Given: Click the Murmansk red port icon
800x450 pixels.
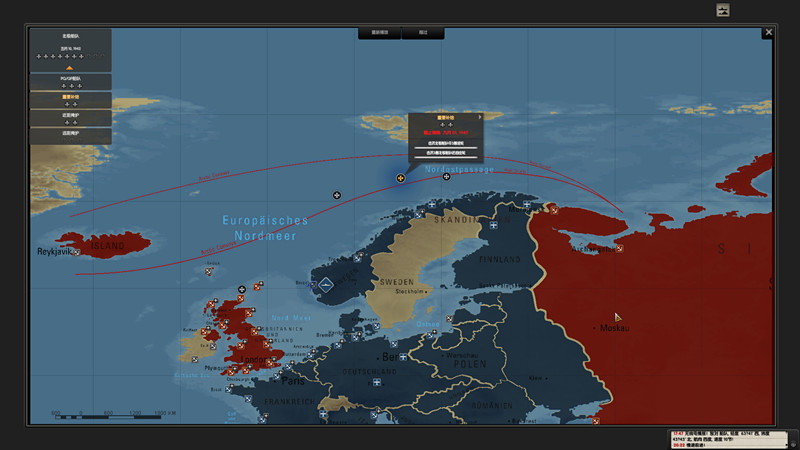Looking at the screenshot, I should tap(554, 210).
